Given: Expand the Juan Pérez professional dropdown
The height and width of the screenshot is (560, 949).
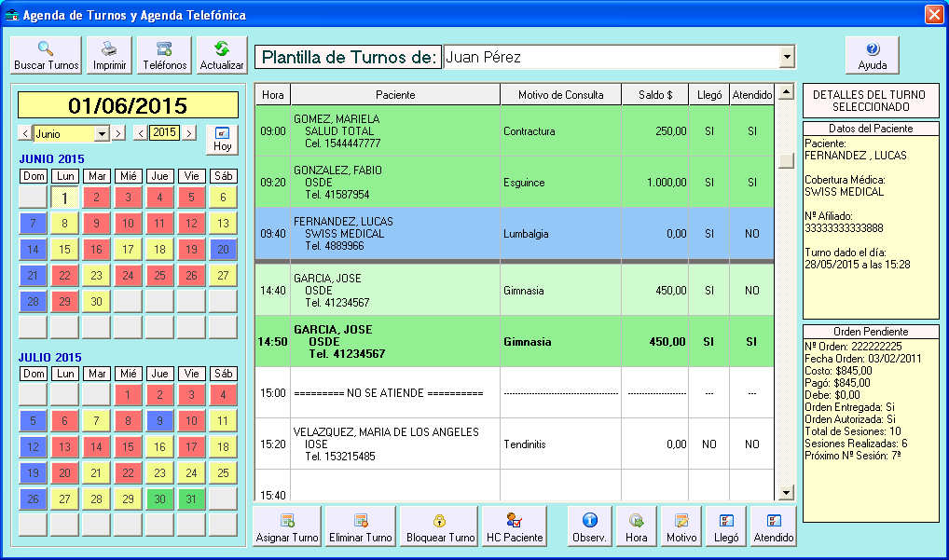Looking at the screenshot, I should (788, 58).
